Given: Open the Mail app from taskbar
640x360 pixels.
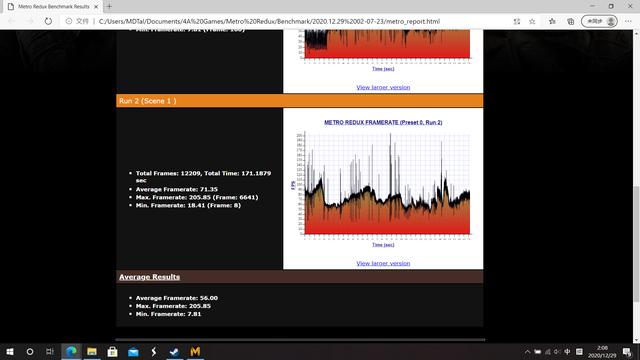Looking at the screenshot, I should pyautogui.click(x=133, y=351).
